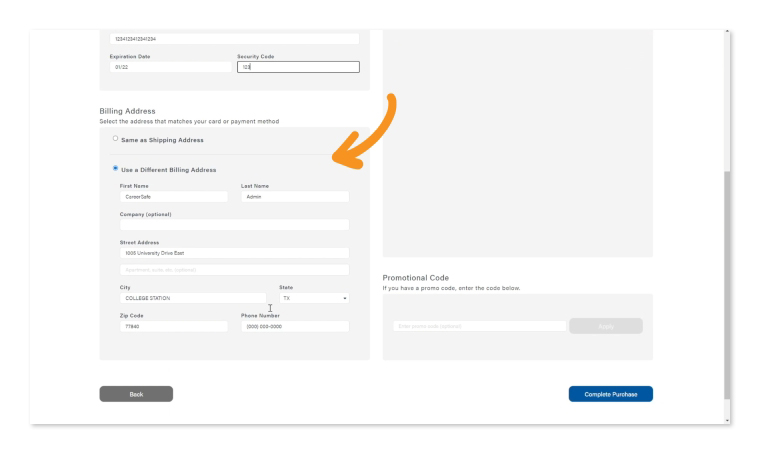Viewport: 760px width, 454px height.
Task: Click the City field
Action: click(x=193, y=298)
